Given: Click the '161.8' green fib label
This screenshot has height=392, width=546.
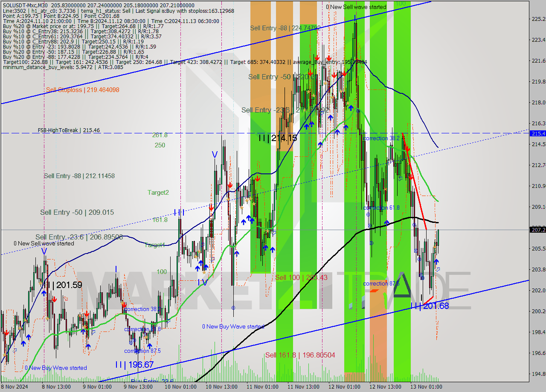Looking at the screenshot, I should (x=160, y=220).
